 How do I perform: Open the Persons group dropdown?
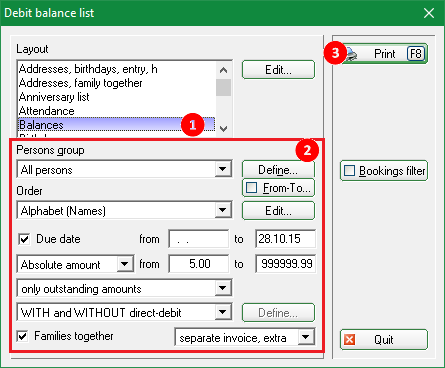pyautogui.click(x=124, y=170)
